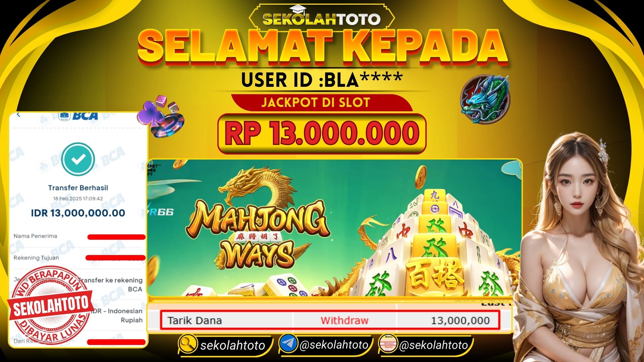Click the back arrow in BCA receipt
The height and width of the screenshot is (362, 644).
18,115
